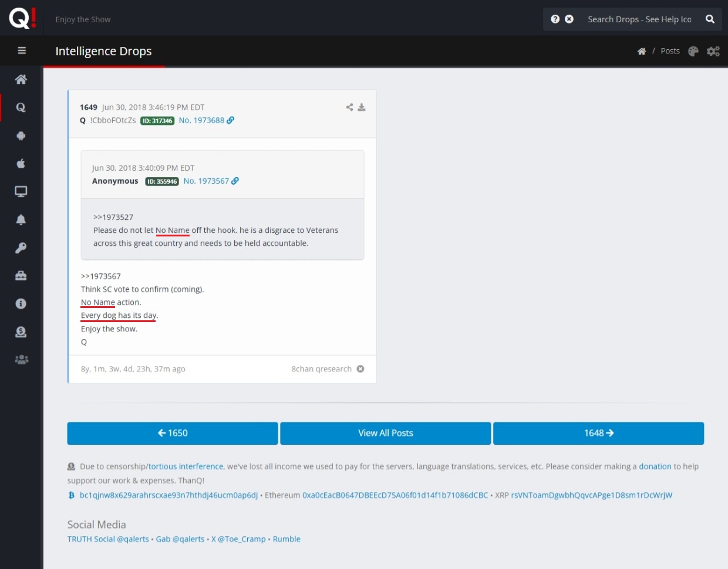
Task: Click the >>1973567 reply reference
Action: click(x=101, y=276)
